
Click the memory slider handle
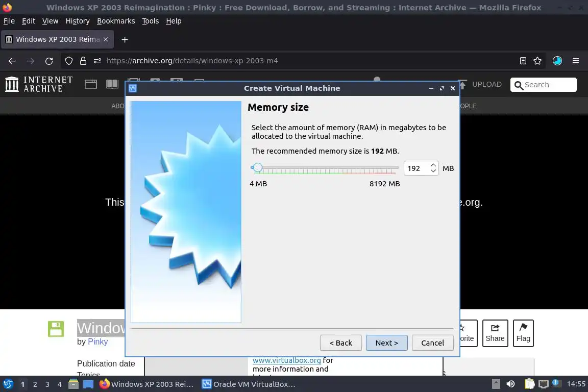point(257,167)
